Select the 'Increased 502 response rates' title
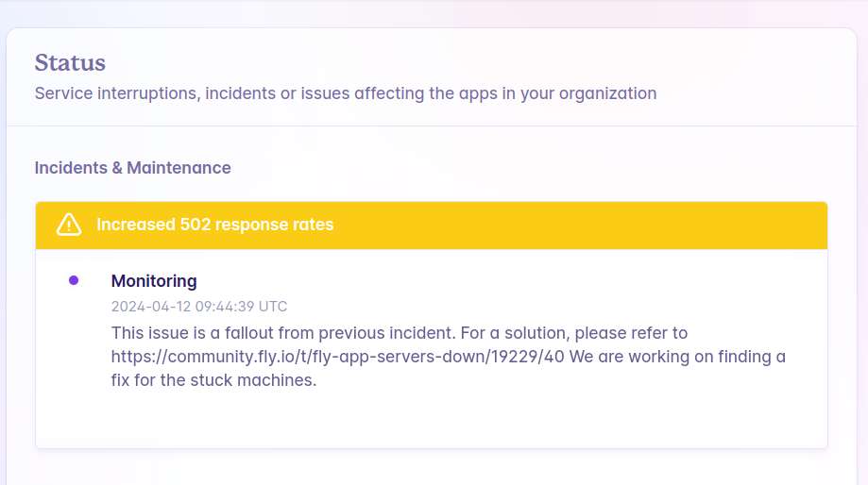This screenshot has width=868, height=485. (214, 225)
